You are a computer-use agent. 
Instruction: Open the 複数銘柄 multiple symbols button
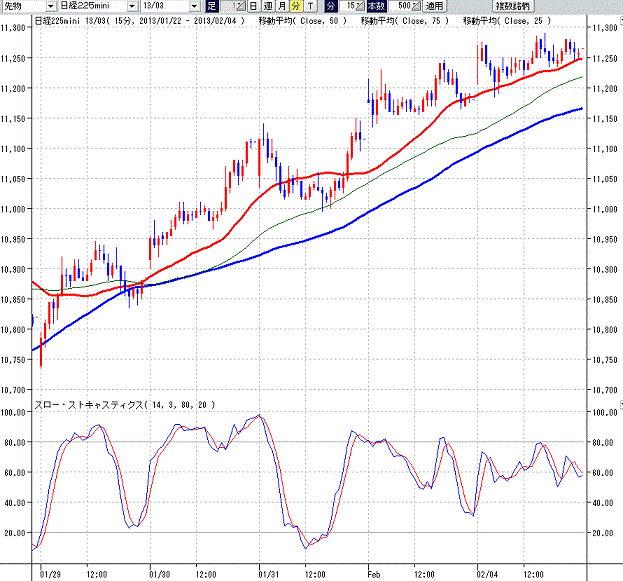pyautogui.click(x=513, y=6)
